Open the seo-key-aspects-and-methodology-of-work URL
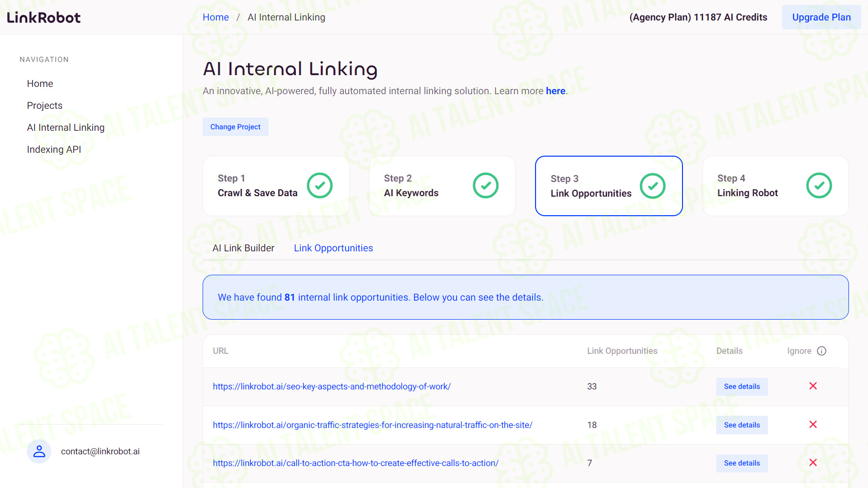 (x=331, y=386)
